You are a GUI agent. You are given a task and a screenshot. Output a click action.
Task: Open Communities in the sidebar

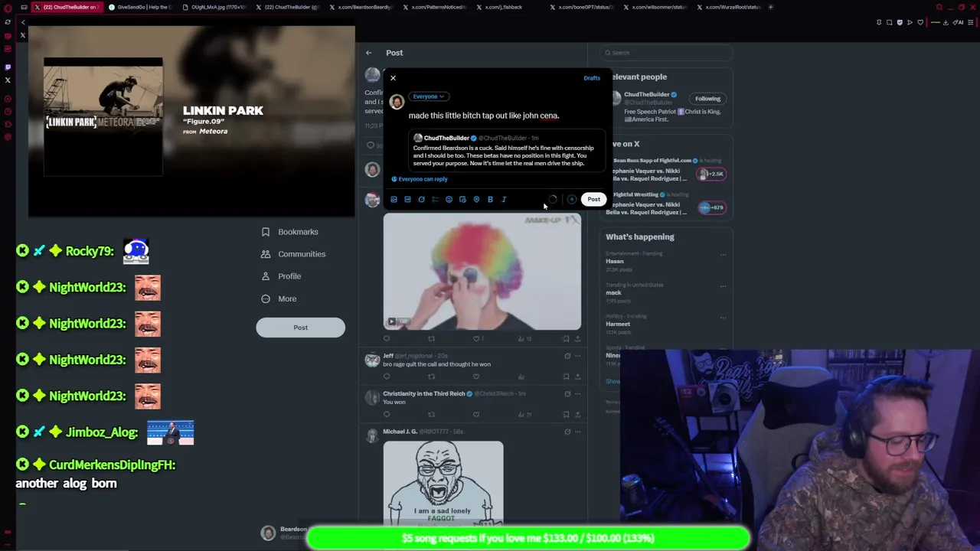pos(293,254)
